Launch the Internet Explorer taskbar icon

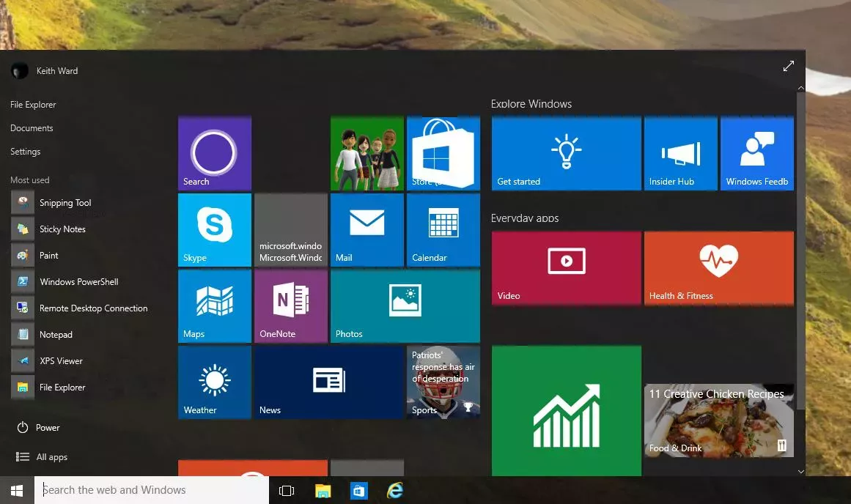click(x=394, y=490)
